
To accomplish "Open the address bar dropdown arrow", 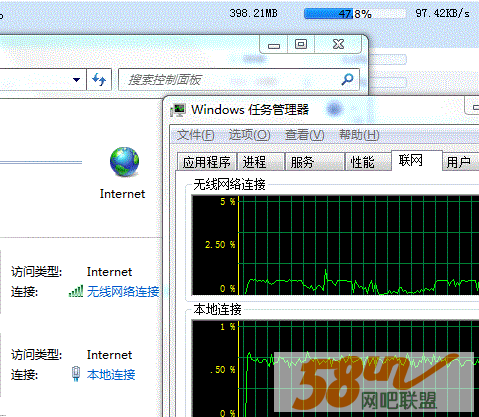I will tap(76, 80).
